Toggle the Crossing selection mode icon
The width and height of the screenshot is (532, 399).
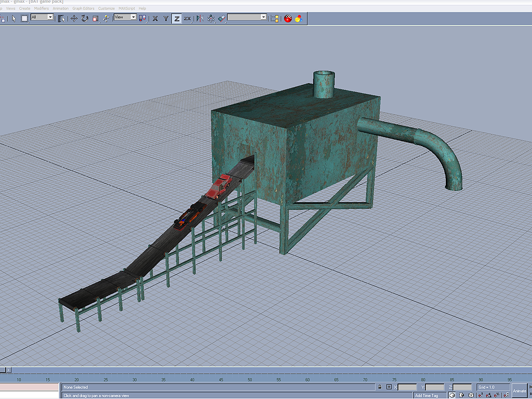point(461,395)
